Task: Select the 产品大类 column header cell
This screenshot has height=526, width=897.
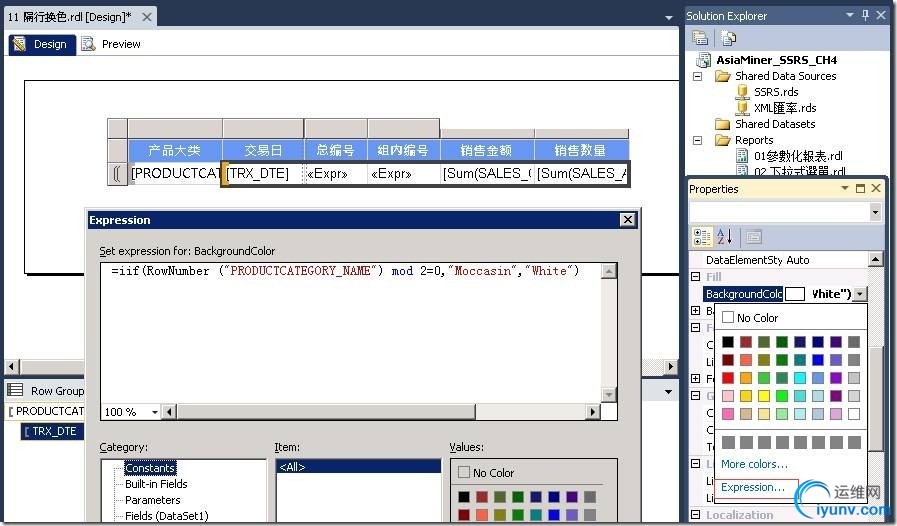Action: coord(175,151)
